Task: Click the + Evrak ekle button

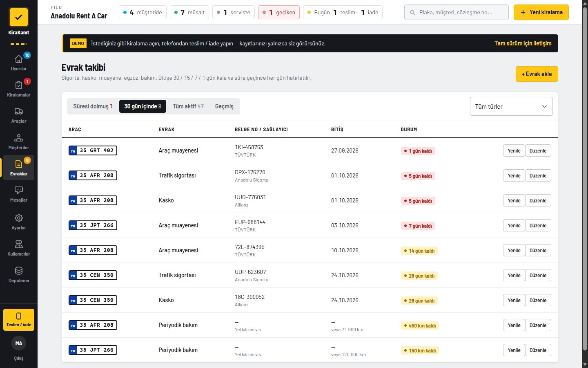Action: (537, 74)
